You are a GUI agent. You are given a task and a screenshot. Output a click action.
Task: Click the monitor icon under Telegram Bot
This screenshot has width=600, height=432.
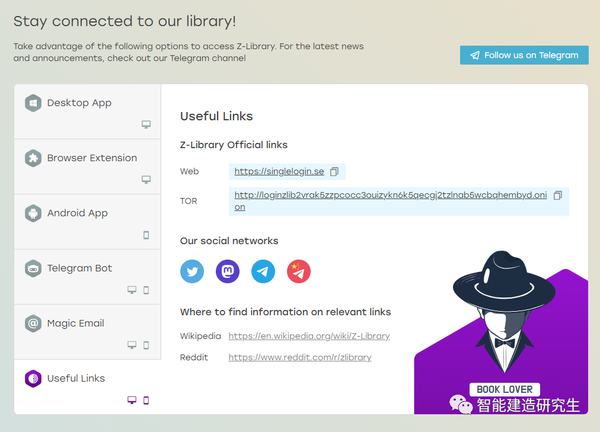pos(132,290)
